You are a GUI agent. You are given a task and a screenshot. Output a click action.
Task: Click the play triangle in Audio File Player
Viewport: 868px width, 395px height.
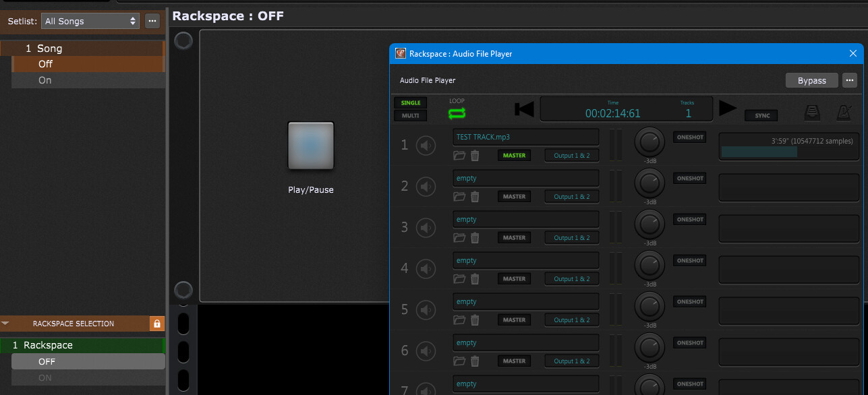click(728, 109)
